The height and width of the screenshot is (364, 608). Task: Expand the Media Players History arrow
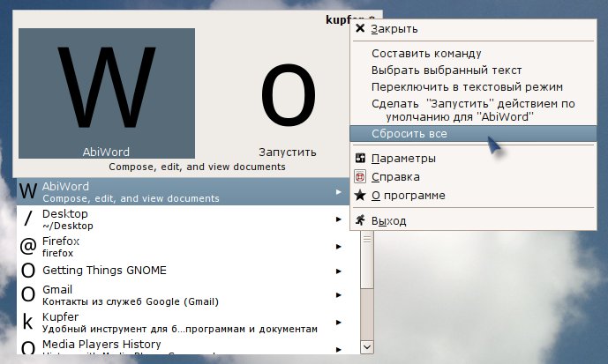coord(339,349)
